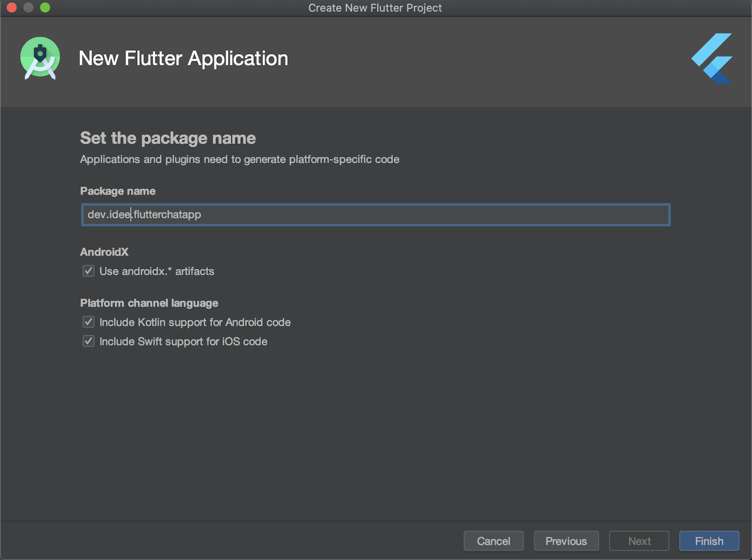Click the green zoom button
The width and height of the screenshot is (752, 560).
click(x=45, y=8)
